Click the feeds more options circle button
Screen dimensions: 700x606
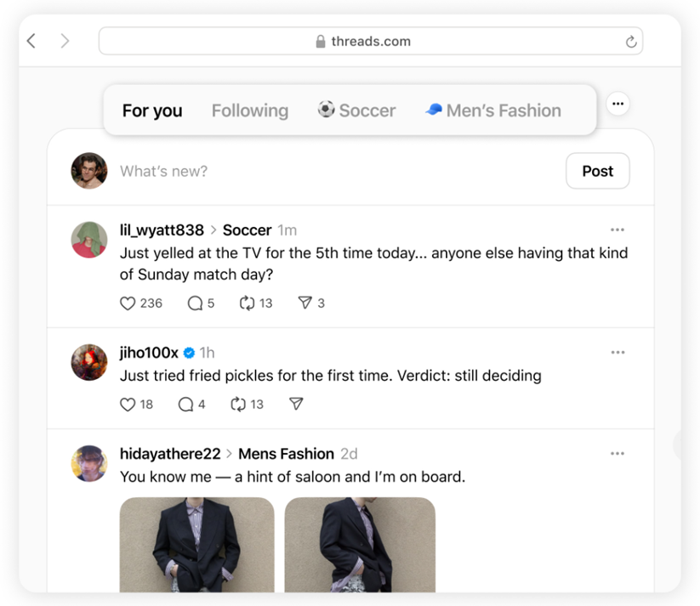pyautogui.click(x=618, y=104)
